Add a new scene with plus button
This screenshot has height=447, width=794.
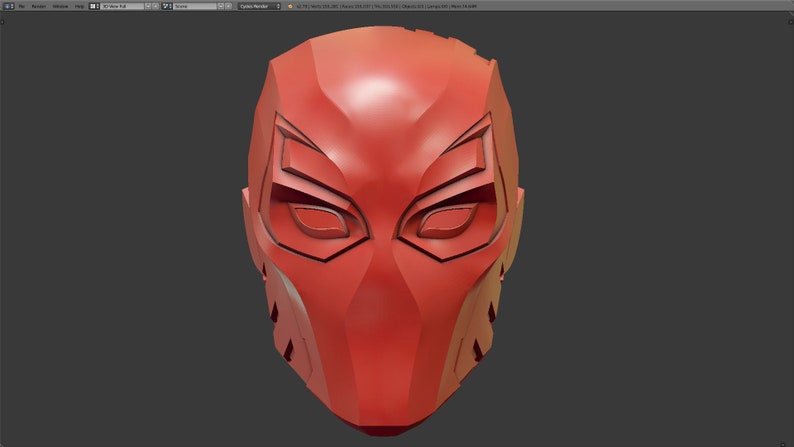[x=221, y=6]
